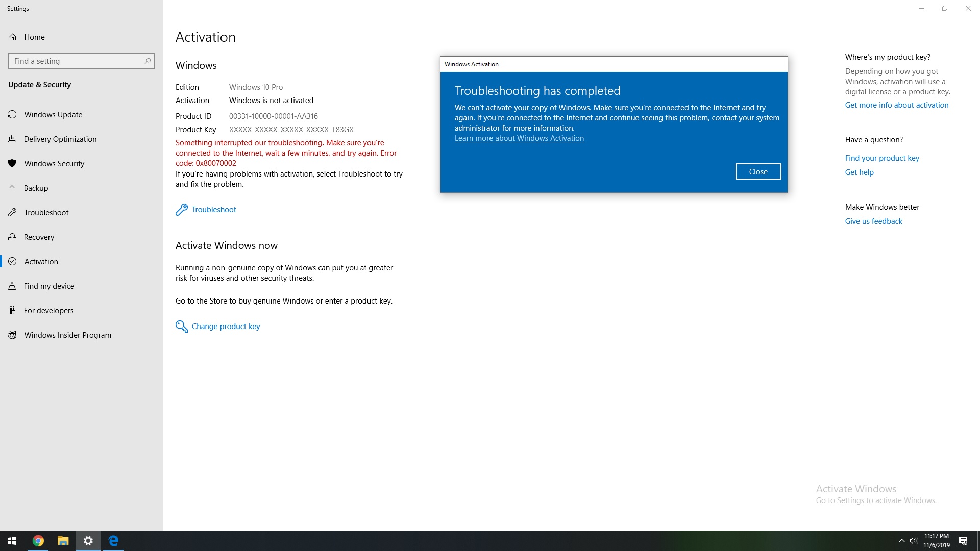The width and height of the screenshot is (980, 551).
Task: Click the Activate Windows now heading
Action: (x=227, y=245)
